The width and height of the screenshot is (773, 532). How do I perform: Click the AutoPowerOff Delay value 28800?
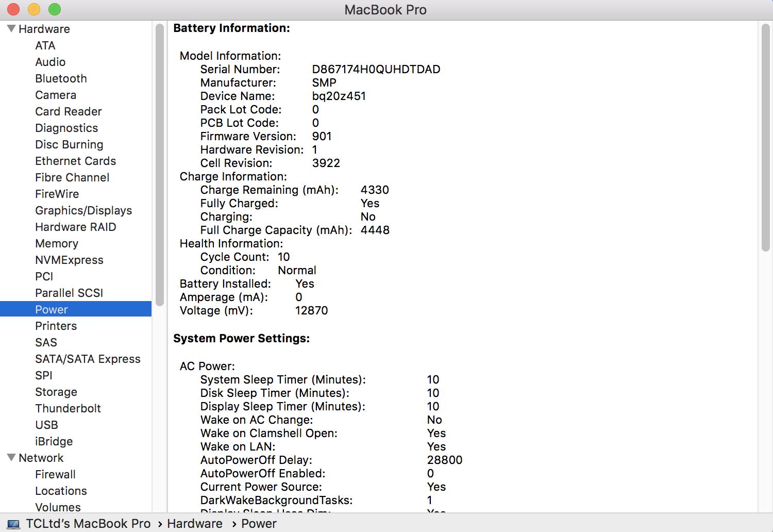pyautogui.click(x=445, y=460)
